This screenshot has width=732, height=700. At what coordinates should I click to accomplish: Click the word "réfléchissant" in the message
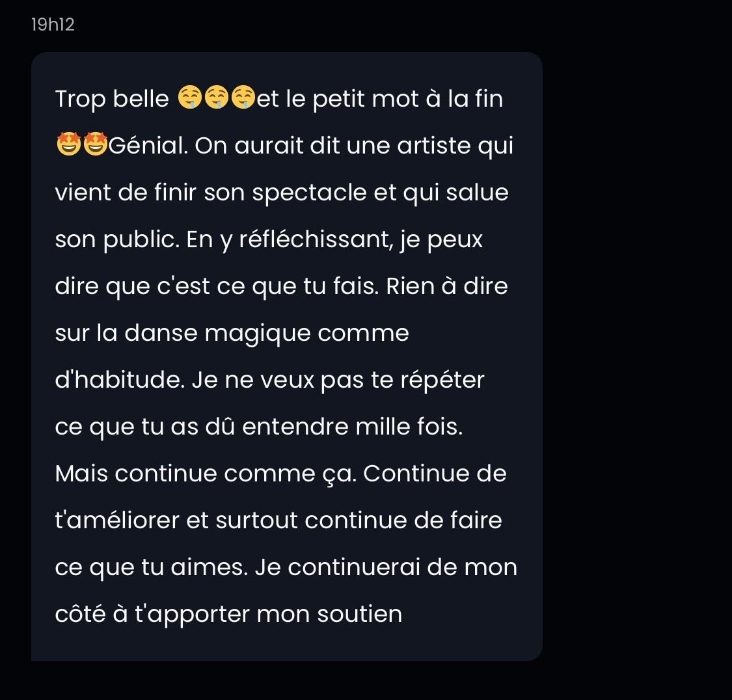point(316,240)
